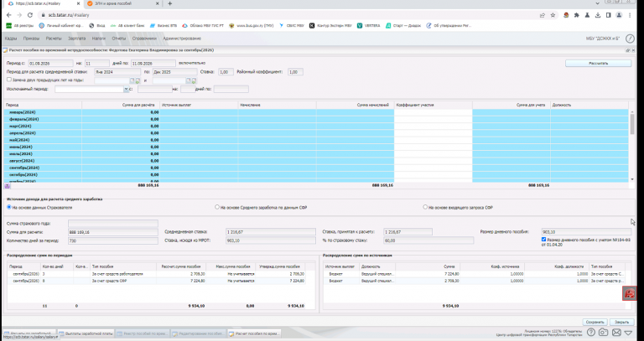Select На основе входящего запроса СФР option

pos(425,207)
